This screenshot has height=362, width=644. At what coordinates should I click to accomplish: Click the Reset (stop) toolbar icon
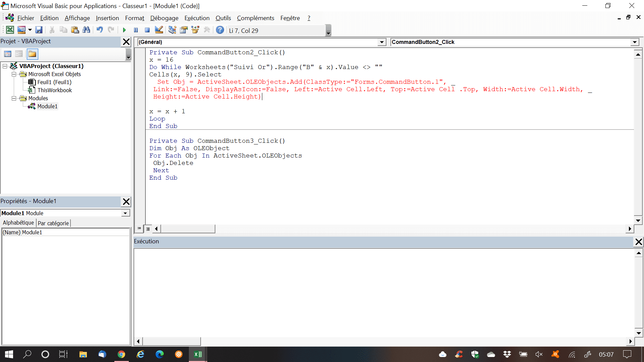coord(147,30)
